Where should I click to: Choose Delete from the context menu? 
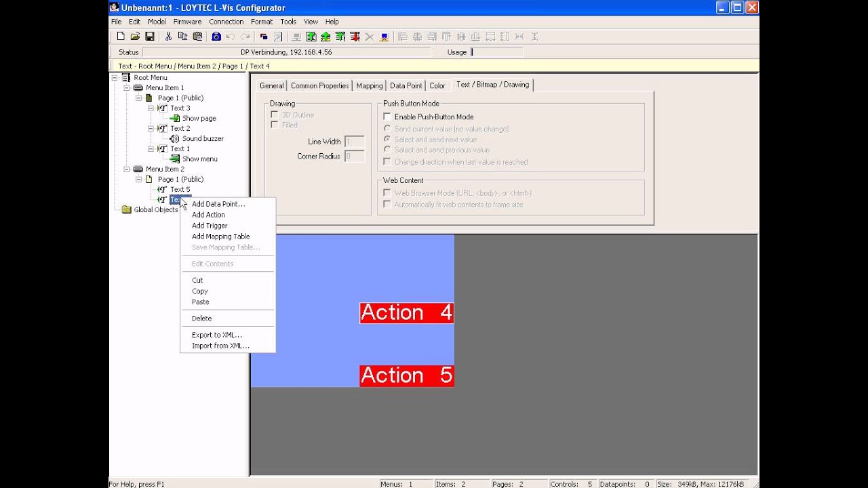[228, 319]
